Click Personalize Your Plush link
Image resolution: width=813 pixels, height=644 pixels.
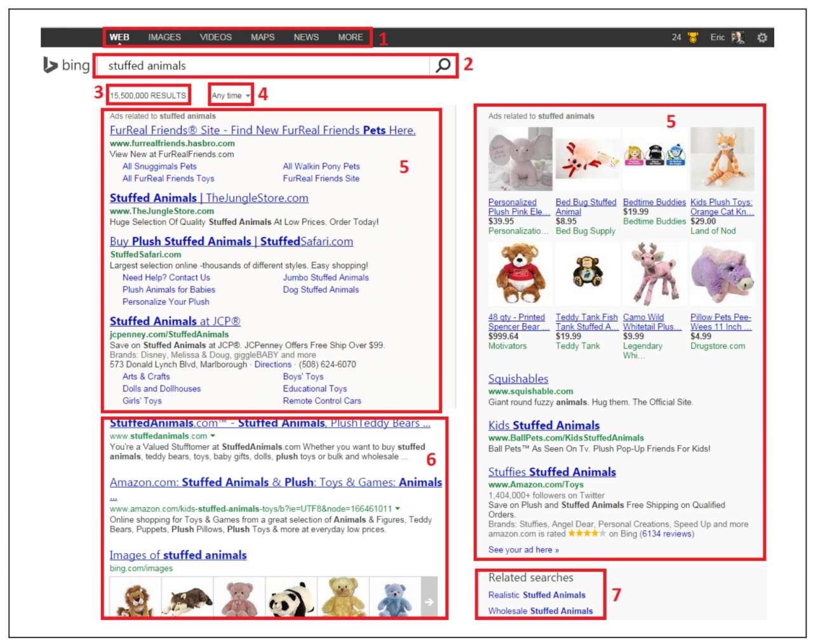(x=166, y=302)
